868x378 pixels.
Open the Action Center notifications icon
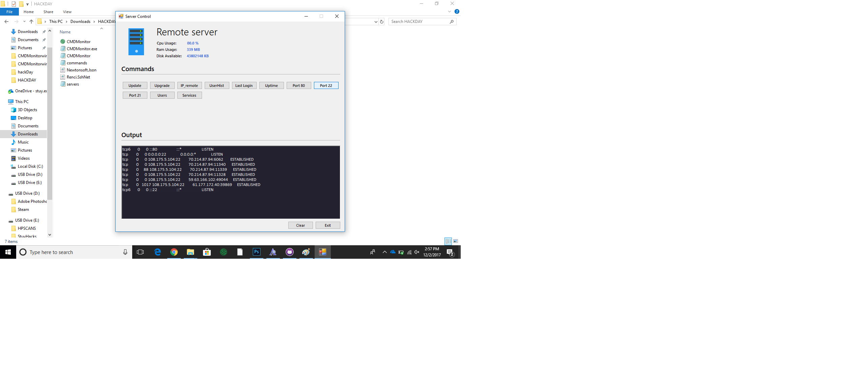pyautogui.click(x=450, y=252)
